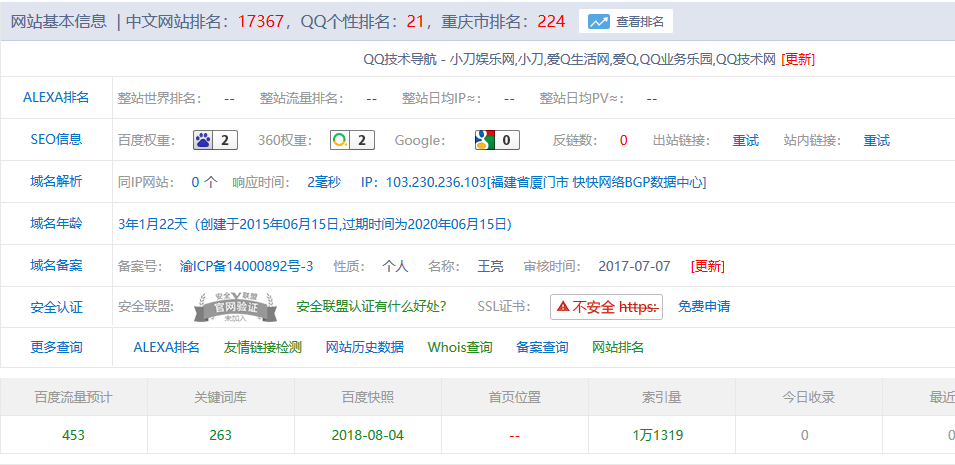Click 重试 for 站内链接
Viewport: 955px width, 465px height.
tap(876, 141)
